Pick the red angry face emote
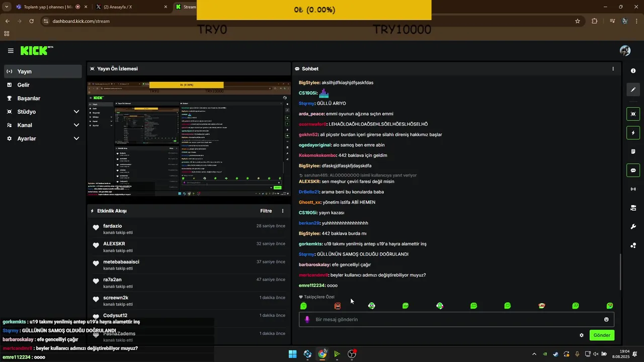Image resolution: width=644 pixels, height=362 pixels. point(338,306)
